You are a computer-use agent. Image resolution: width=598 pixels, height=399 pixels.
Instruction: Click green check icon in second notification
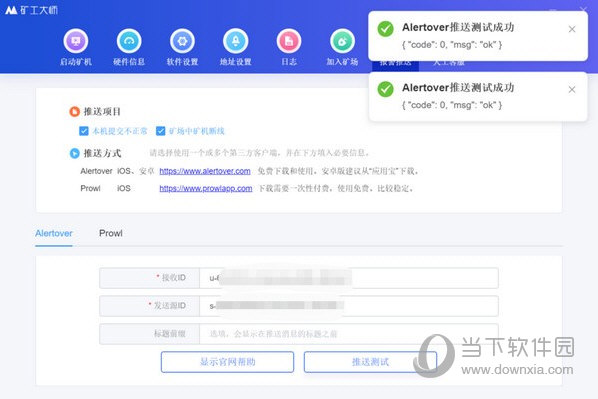click(x=386, y=89)
